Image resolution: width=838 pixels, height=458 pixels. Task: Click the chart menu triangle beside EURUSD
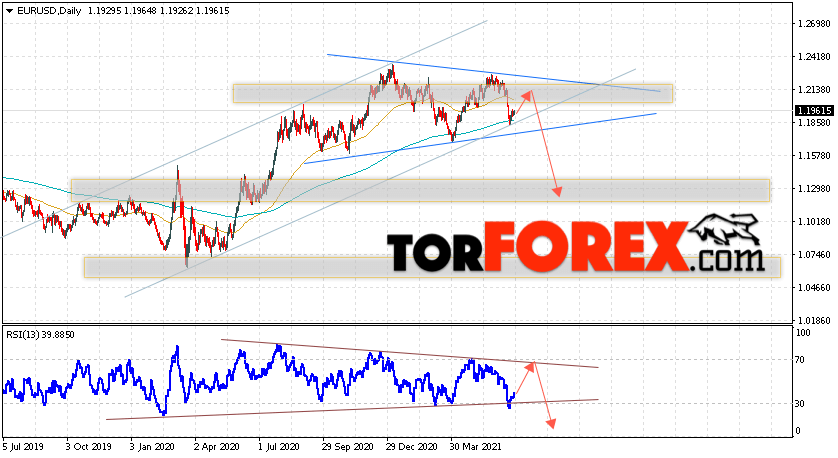tap(10, 11)
